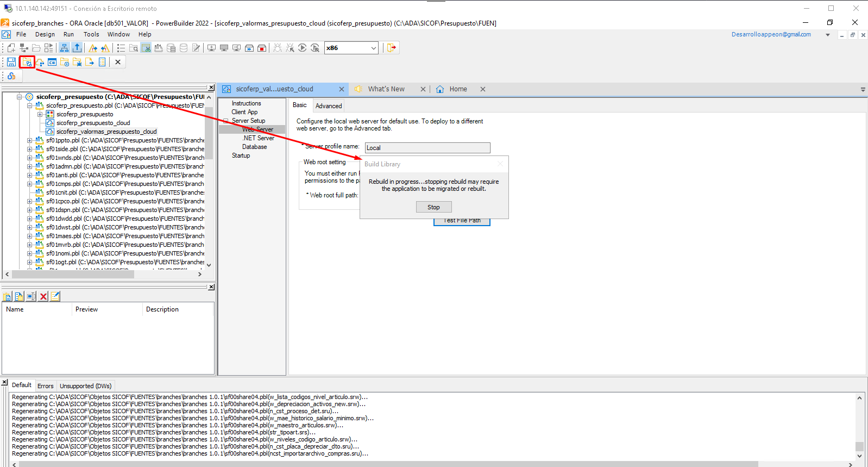Click the red-outlined build and deploy folder icon
Image resolution: width=868 pixels, height=467 pixels.
(x=27, y=62)
